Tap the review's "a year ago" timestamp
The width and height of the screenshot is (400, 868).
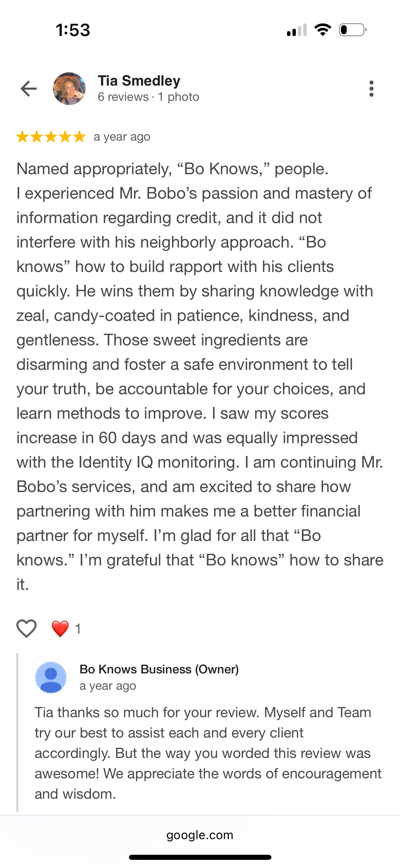(x=122, y=137)
